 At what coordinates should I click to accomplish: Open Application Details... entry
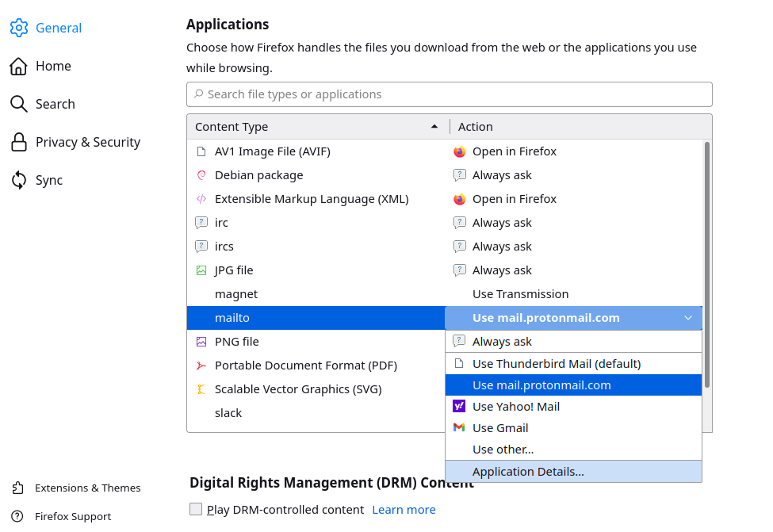(573, 472)
